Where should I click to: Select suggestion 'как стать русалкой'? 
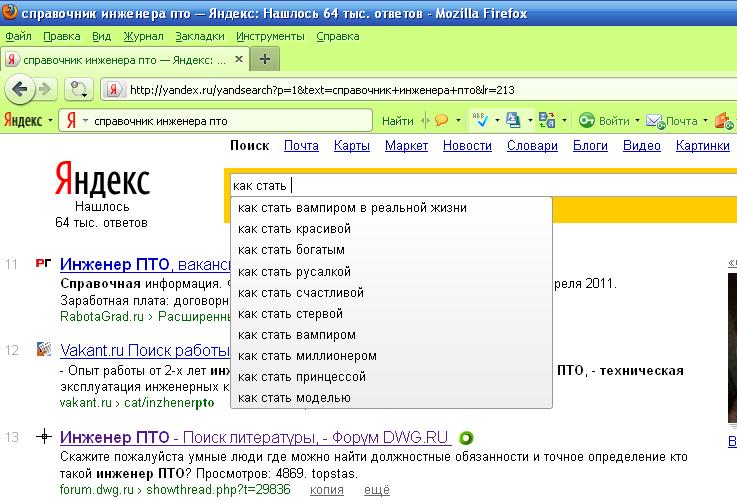(392, 272)
